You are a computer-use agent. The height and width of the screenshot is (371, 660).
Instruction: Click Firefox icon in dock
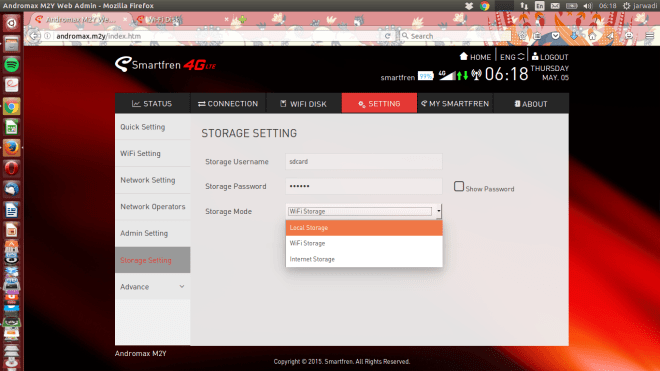11,148
